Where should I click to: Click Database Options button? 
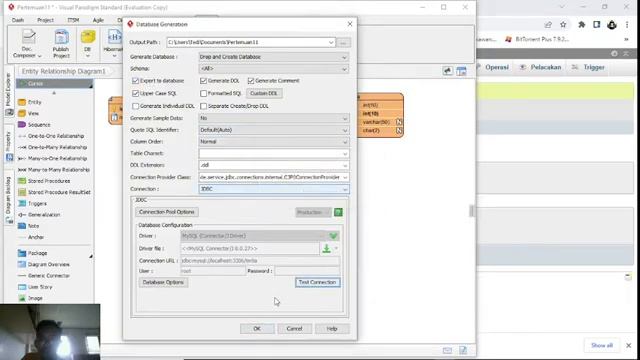pyautogui.click(x=163, y=282)
